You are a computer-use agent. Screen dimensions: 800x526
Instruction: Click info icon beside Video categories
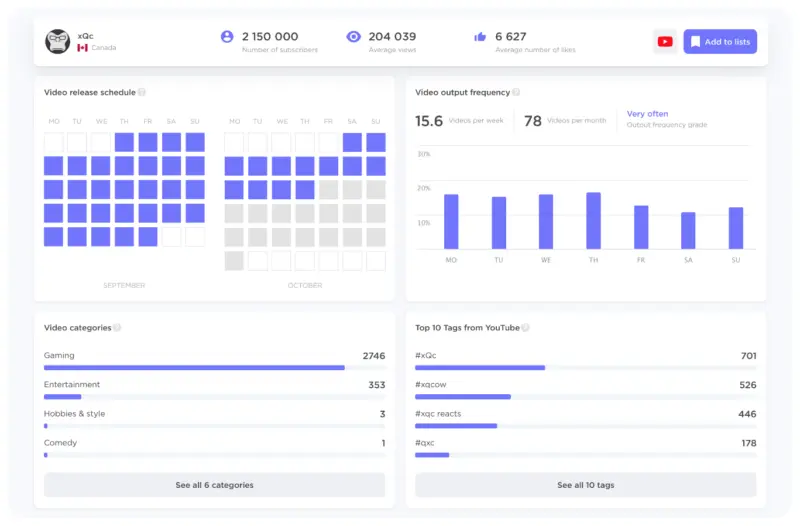(x=117, y=328)
